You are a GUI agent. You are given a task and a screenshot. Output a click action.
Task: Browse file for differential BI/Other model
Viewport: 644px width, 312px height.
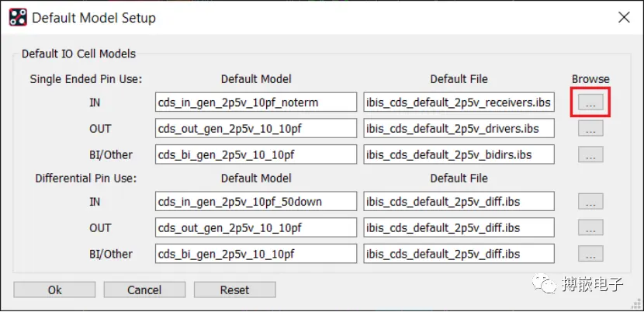pyautogui.click(x=590, y=254)
